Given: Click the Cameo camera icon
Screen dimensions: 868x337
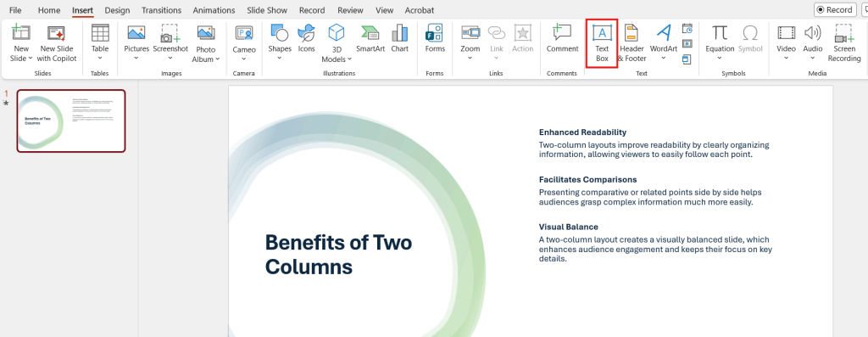Looking at the screenshot, I should [x=244, y=33].
